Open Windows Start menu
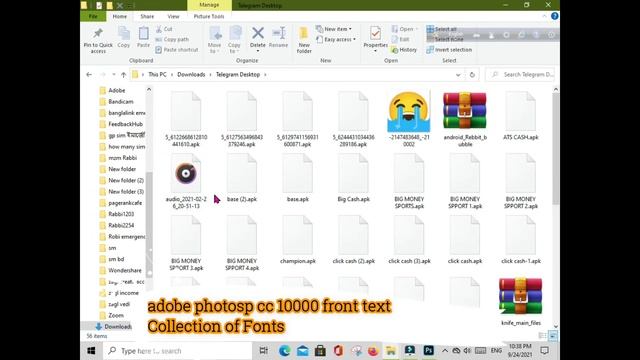 pos(91,351)
